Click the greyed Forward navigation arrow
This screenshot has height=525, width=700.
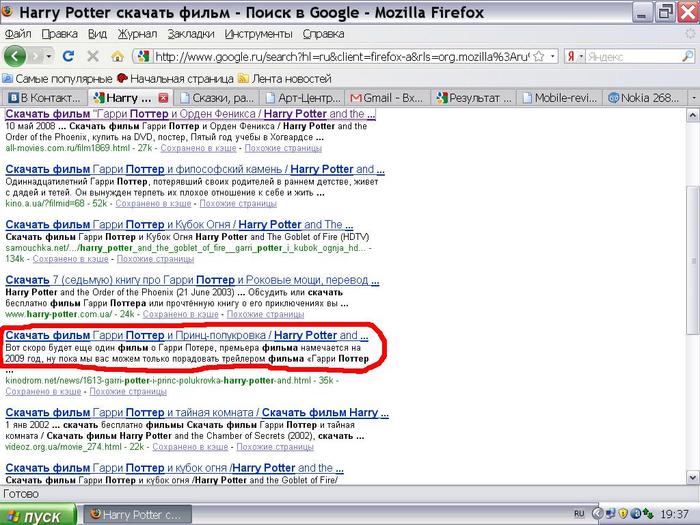point(36,56)
